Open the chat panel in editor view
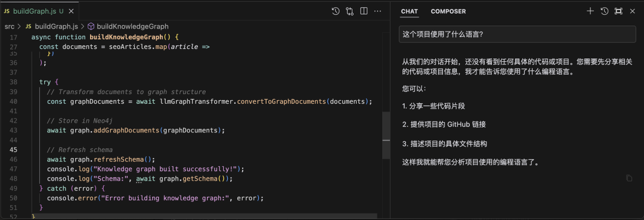Screen dimensions: 644x220 pos(618,11)
